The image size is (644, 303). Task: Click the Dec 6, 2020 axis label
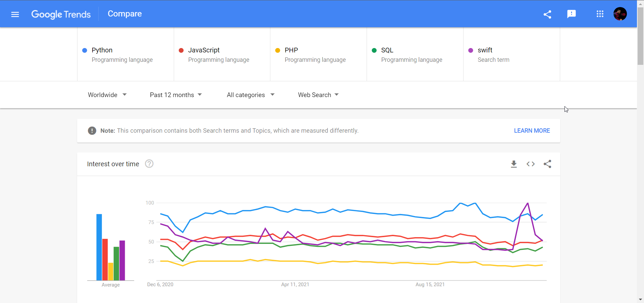[160, 285]
